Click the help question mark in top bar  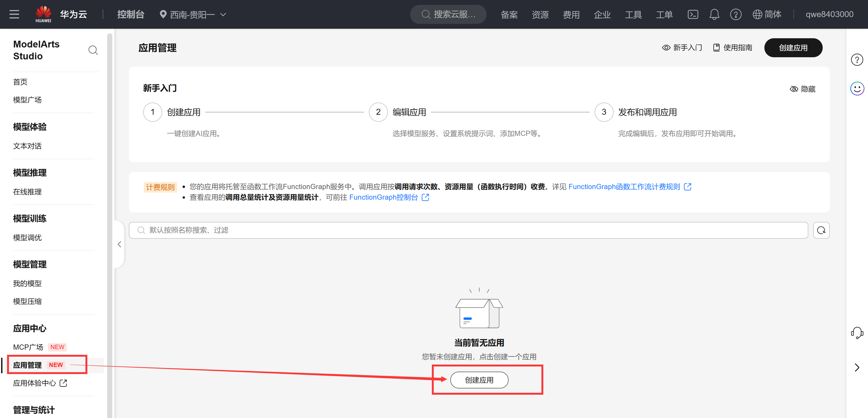click(736, 14)
